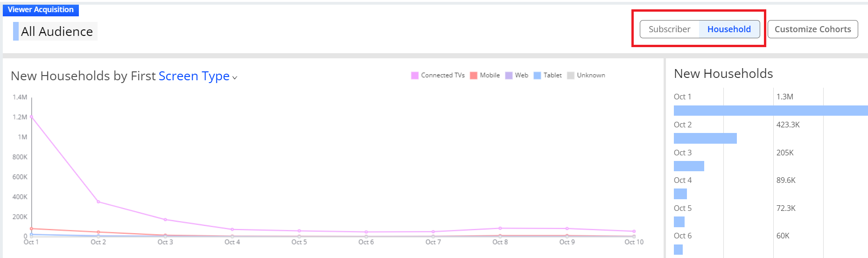Click the Oct 1 Mobile data point
Screen dimensions: 868x258
(x=31, y=229)
